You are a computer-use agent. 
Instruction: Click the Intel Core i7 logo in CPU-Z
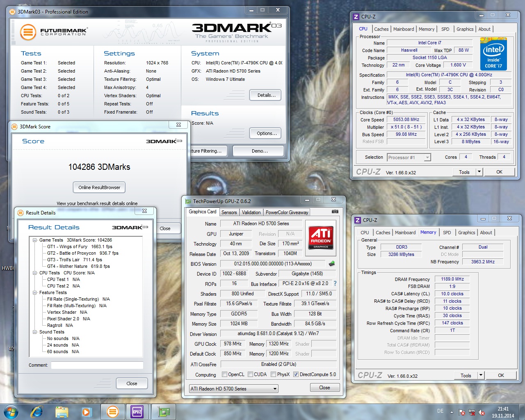point(493,54)
